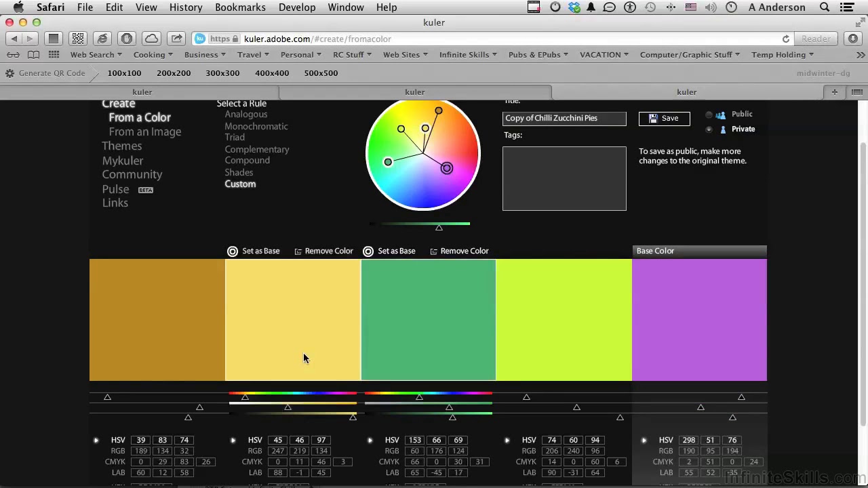Viewport: 868px width, 488px height.
Task: Reload the page with refresh icon
Action: pos(785,39)
